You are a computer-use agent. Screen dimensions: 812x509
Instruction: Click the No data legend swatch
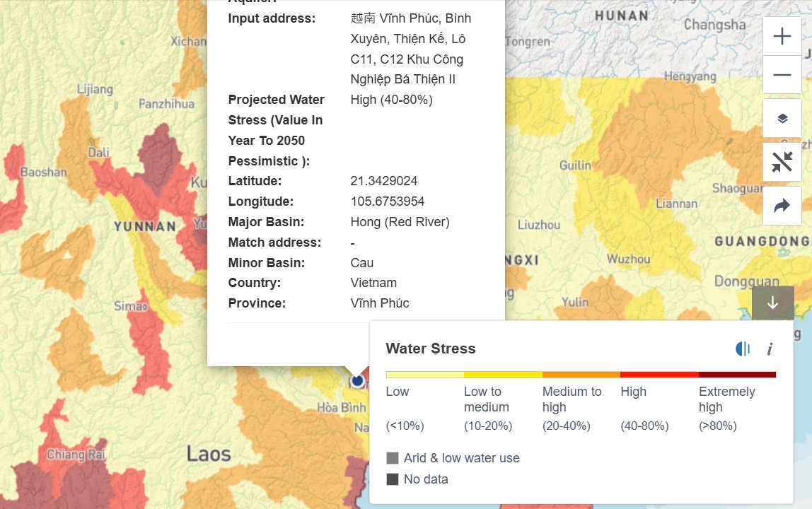393,479
